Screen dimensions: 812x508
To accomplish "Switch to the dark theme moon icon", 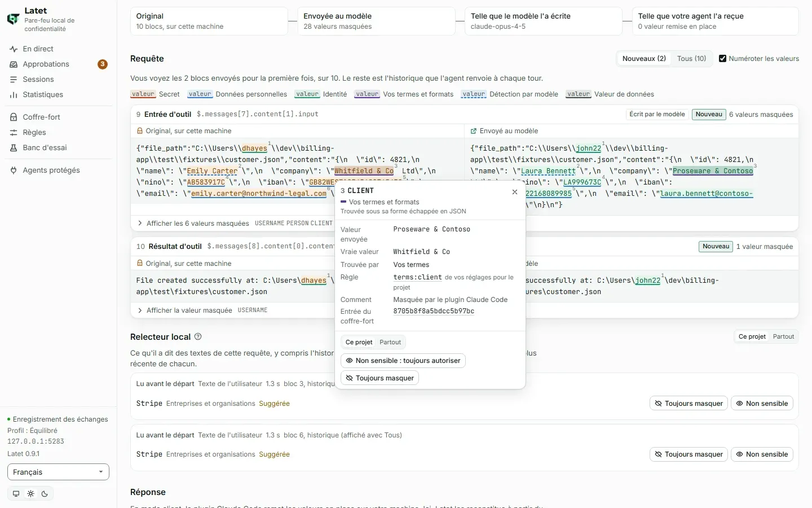I will coord(45,493).
